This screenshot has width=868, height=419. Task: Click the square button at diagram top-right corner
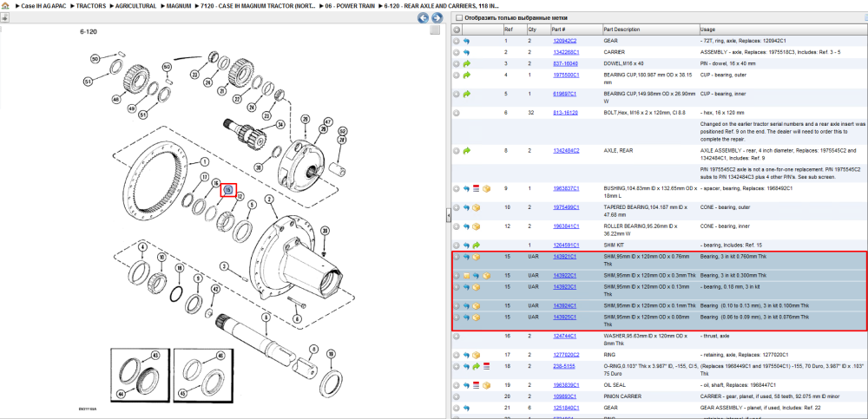tap(435, 29)
